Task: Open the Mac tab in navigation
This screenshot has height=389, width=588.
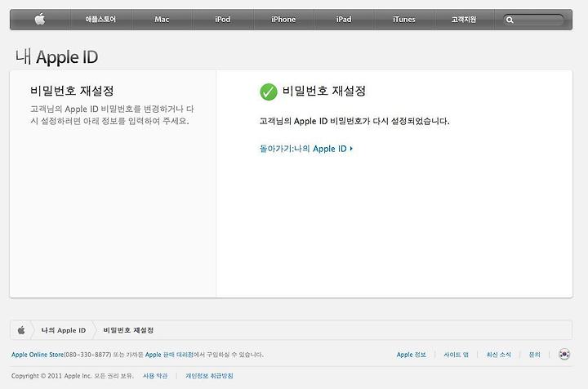Action: (x=162, y=19)
